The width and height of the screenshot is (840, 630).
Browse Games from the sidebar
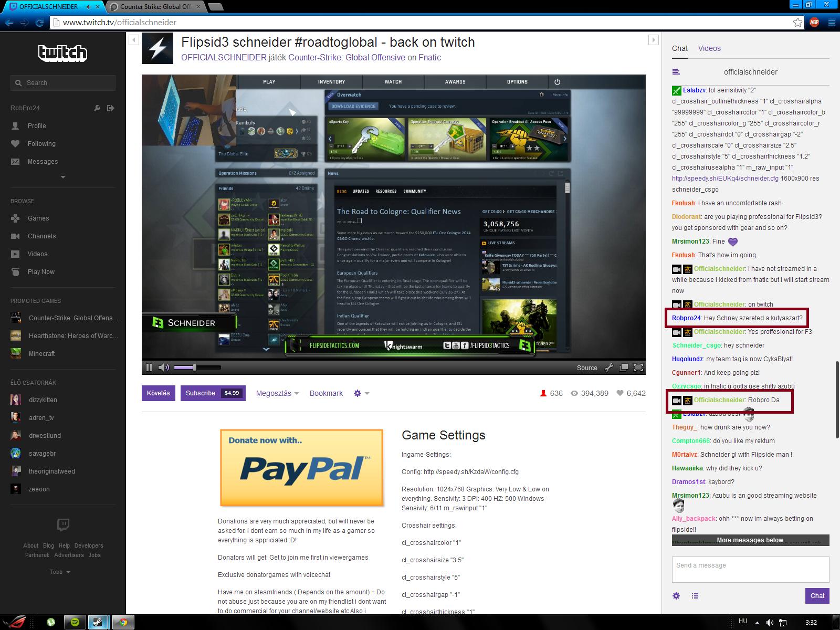pyautogui.click(x=38, y=218)
